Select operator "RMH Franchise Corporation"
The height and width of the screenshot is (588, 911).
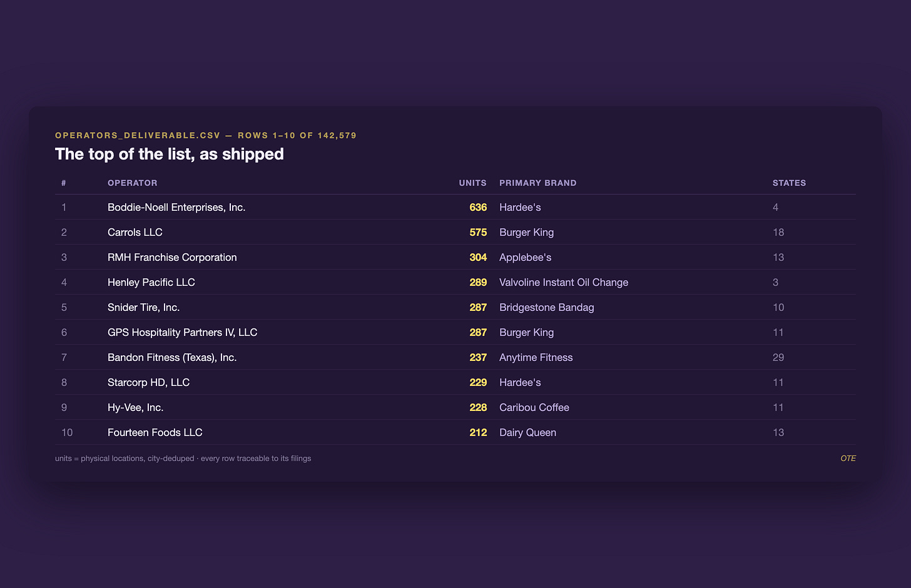[172, 257]
